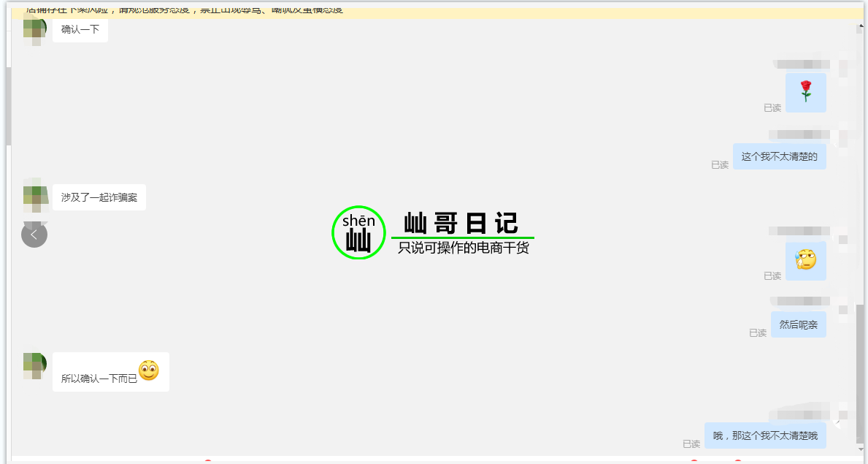Click 已读 status next to 哦，那这个我不太清楚哦

coord(691,444)
